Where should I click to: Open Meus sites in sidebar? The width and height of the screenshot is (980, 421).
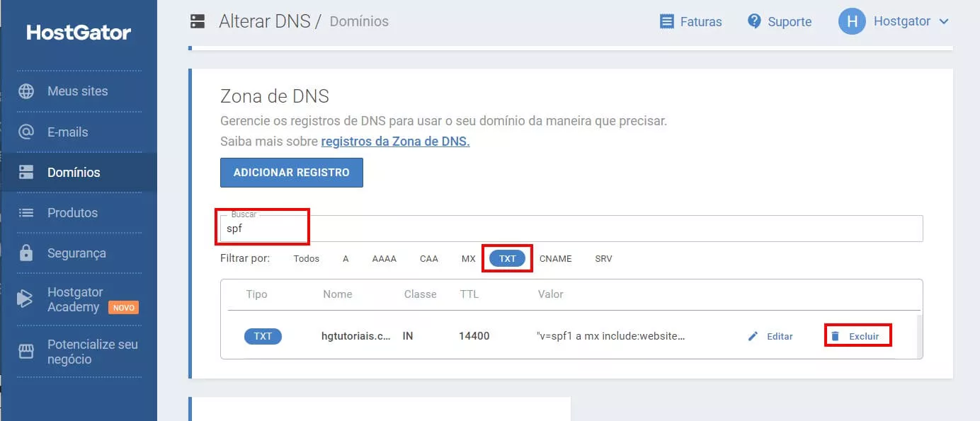(79, 91)
